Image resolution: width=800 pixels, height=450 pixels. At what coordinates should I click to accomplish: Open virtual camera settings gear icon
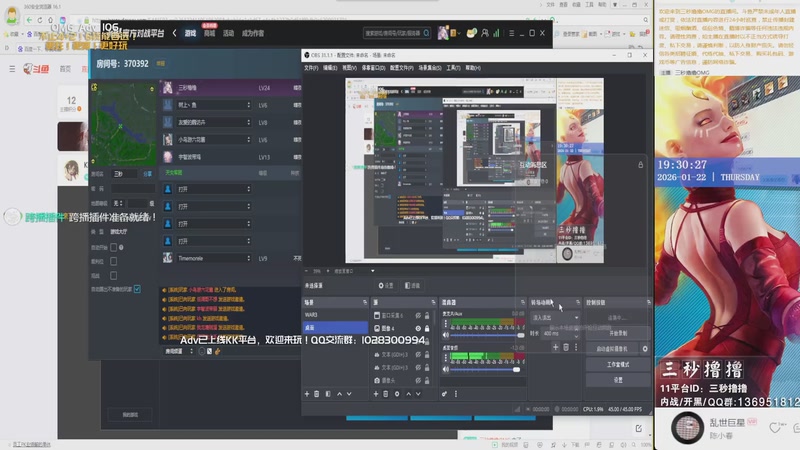(645, 349)
